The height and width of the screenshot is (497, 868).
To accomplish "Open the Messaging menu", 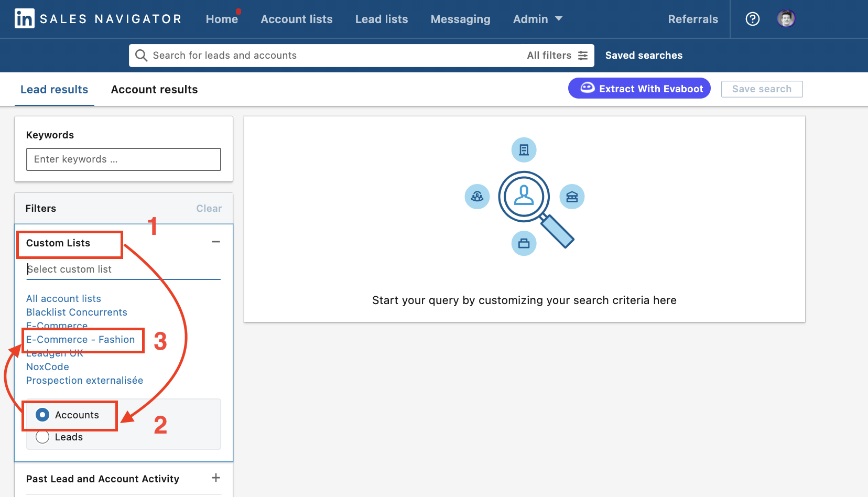I will (x=460, y=19).
